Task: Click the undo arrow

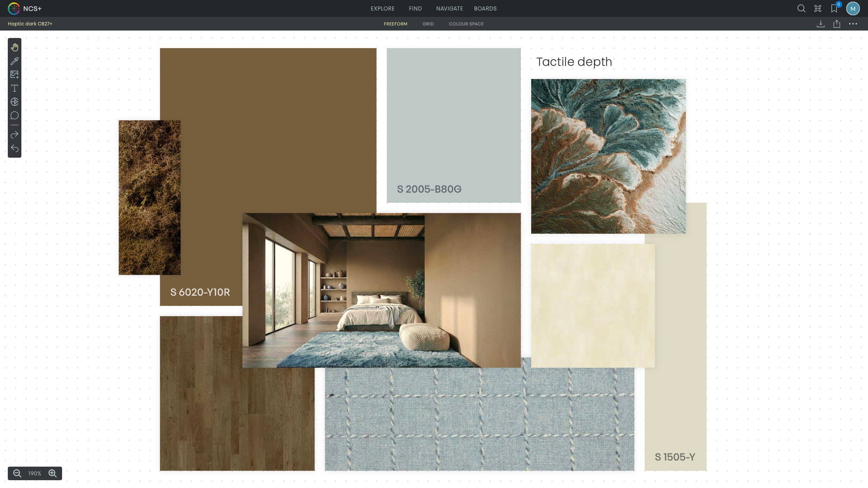Action: (15, 149)
